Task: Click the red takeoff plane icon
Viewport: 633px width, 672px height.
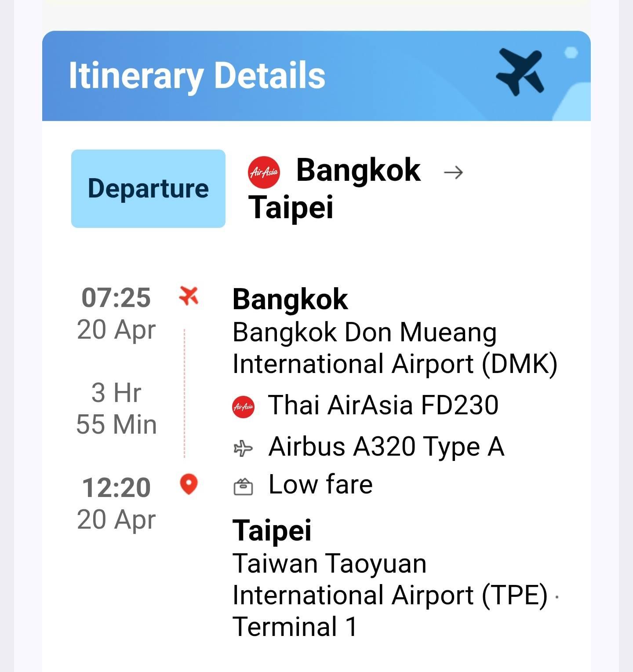Action: [x=189, y=296]
